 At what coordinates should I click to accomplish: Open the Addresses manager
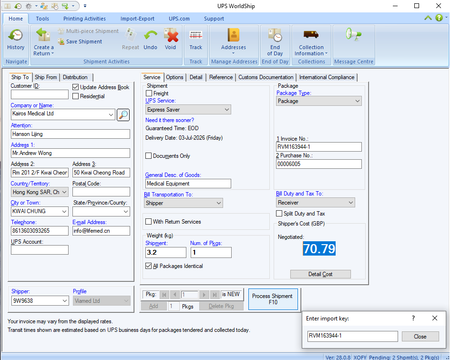pyautogui.click(x=233, y=41)
